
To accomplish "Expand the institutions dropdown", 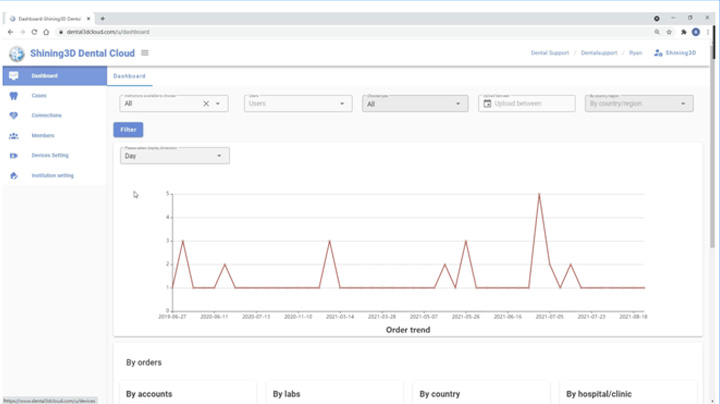I will pyautogui.click(x=220, y=103).
